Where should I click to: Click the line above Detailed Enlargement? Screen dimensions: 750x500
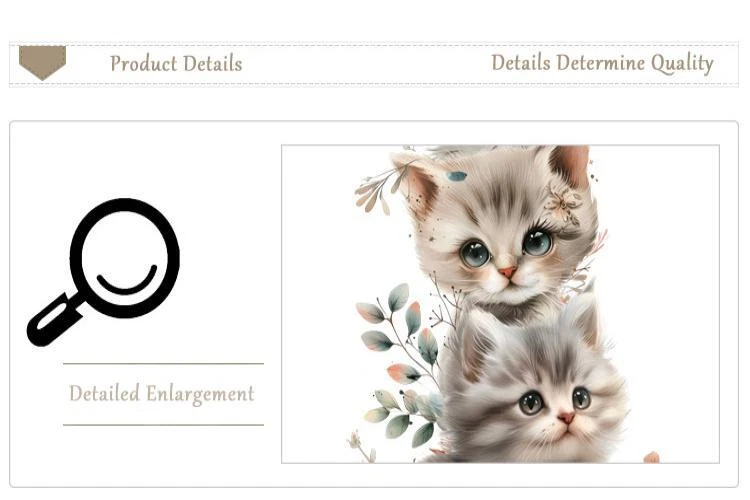(163, 364)
